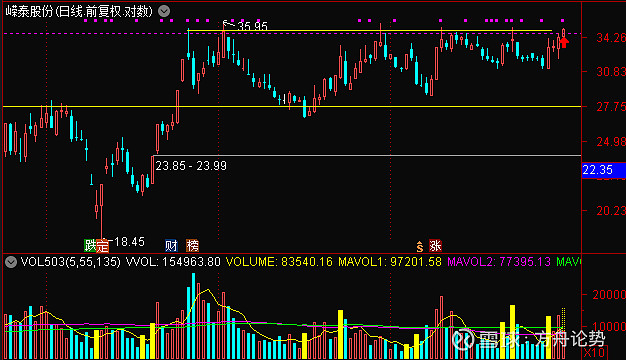Open dropdown next to 嵘泰股份 chart title
Screen dimensions: 626x360
pos(164,11)
